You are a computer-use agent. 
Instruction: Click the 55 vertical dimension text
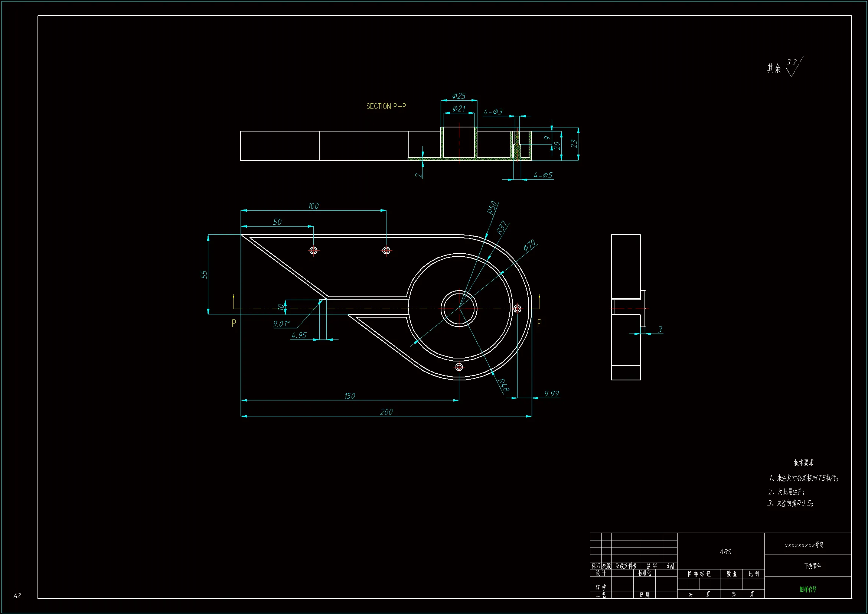point(204,274)
